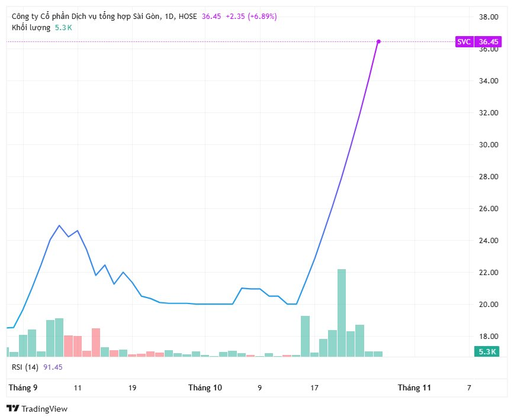Jump to Tháng 11 on time axis
Image resolution: width=514 pixels, height=420 pixels.
coord(414,388)
